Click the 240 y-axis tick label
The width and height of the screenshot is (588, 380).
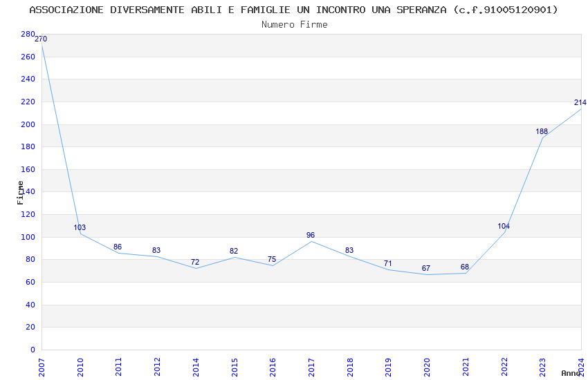coord(28,79)
